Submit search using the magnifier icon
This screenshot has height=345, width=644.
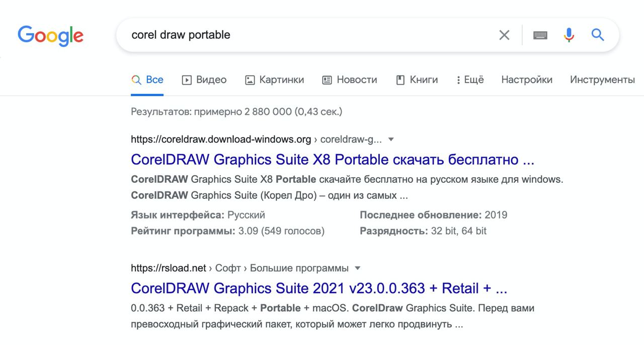(x=598, y=35)
